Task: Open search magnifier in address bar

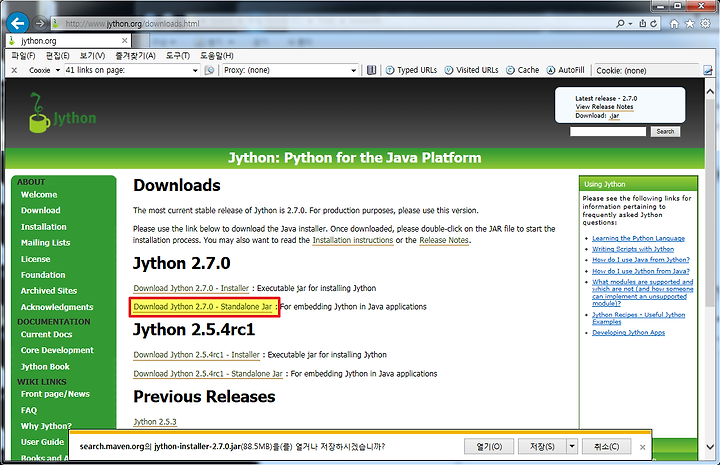Action: [x=620, y=23]
